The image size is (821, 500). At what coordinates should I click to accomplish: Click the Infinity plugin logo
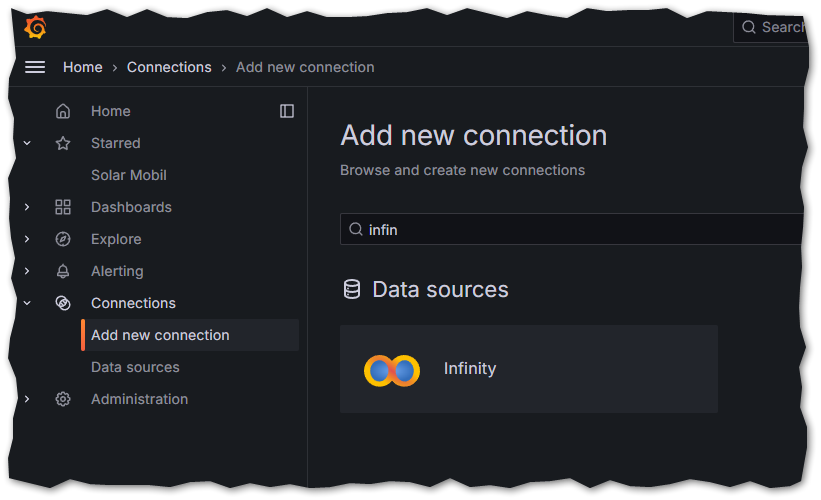pos(391,370)
